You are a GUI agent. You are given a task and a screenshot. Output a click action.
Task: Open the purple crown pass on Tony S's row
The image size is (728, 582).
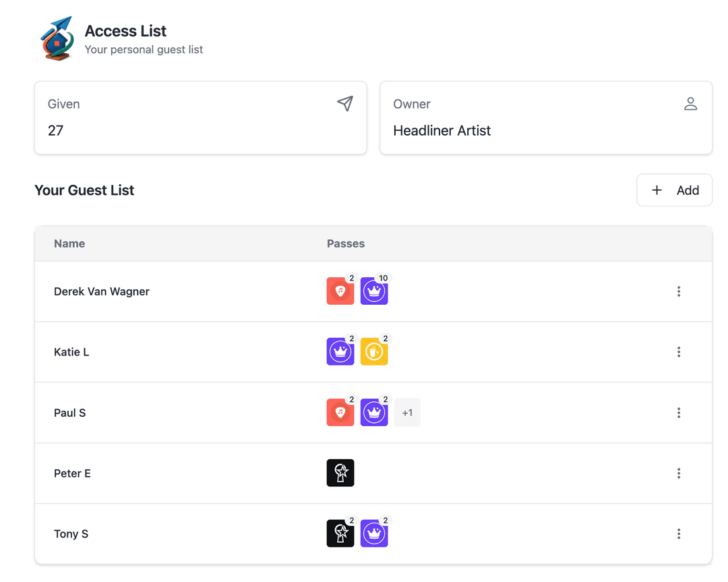tap(374, 533)
